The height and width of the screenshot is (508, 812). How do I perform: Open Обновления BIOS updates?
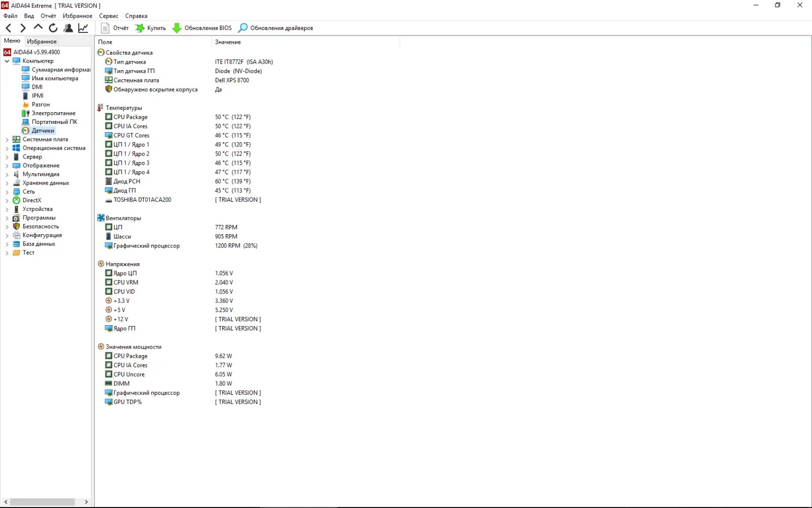(x=202, y=28)
